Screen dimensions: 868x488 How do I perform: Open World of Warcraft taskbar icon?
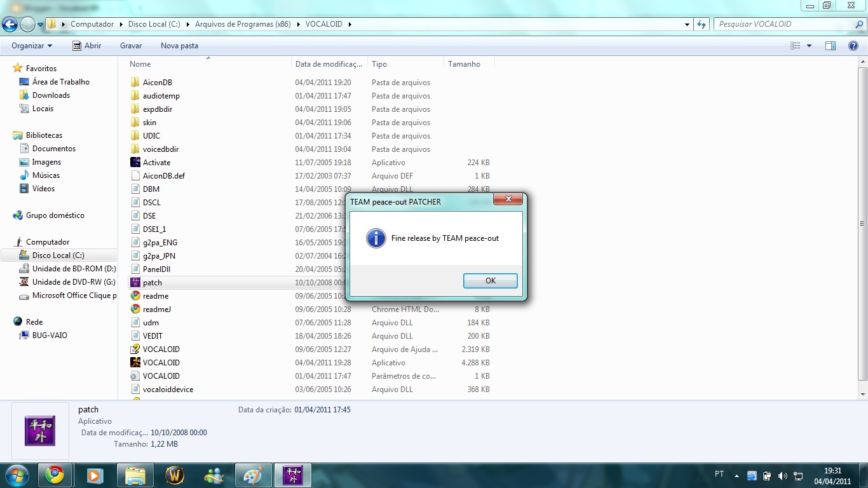(174, 475)
